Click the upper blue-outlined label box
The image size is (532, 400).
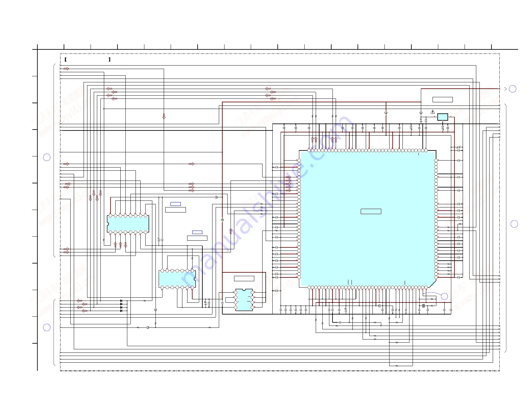click(175, 204)
